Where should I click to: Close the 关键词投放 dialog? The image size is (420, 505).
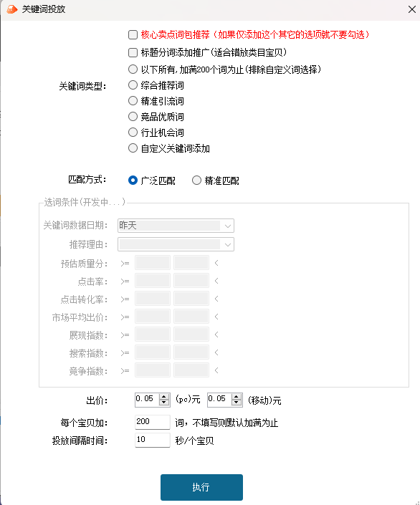pos(411,9)
